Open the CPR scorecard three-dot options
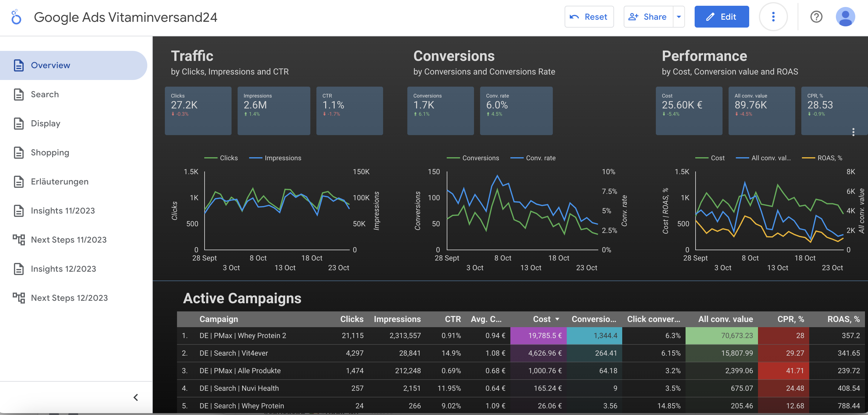Screen dimensions: 868x415 853,132
